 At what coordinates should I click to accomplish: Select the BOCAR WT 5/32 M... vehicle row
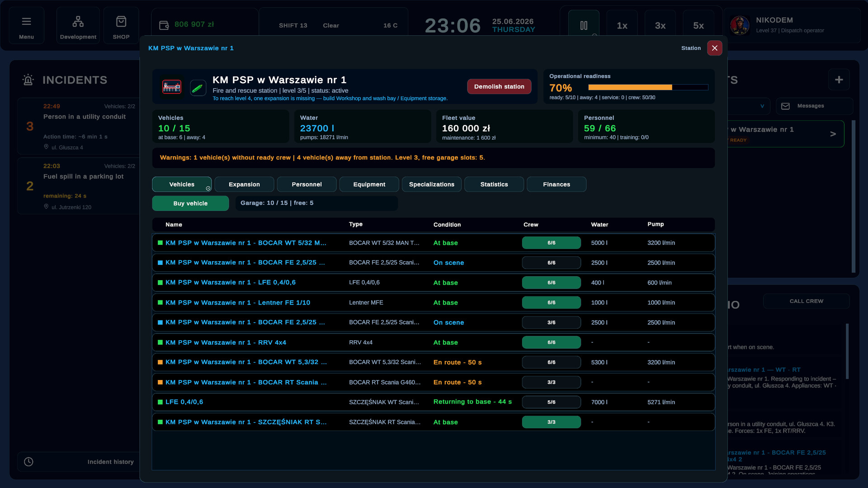coord(433,243)
